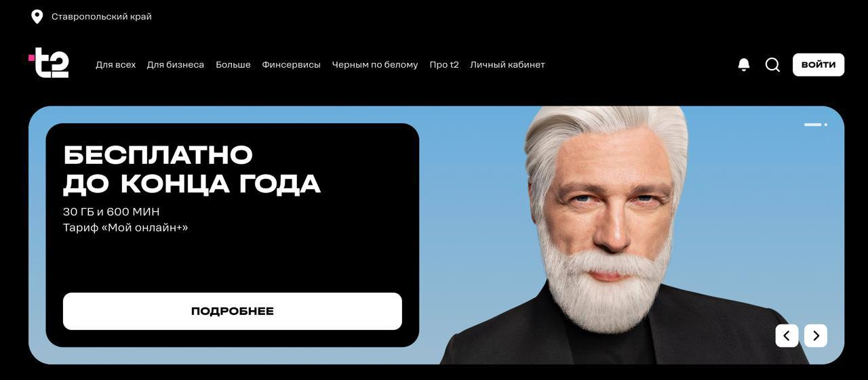Screen dimensions: 868x380
Task: Open the notifications bell
Action: tap(744, 64)
